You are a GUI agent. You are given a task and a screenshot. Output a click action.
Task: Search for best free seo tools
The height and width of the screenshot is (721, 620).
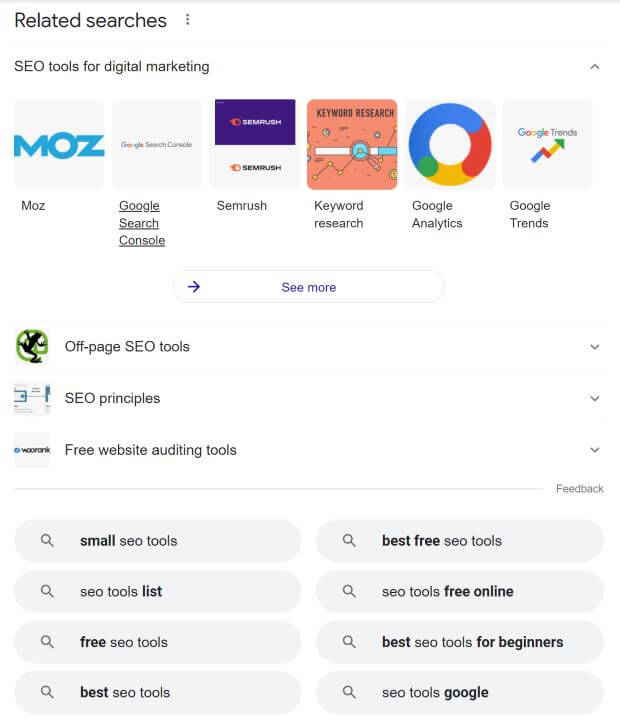click(460, 541)
